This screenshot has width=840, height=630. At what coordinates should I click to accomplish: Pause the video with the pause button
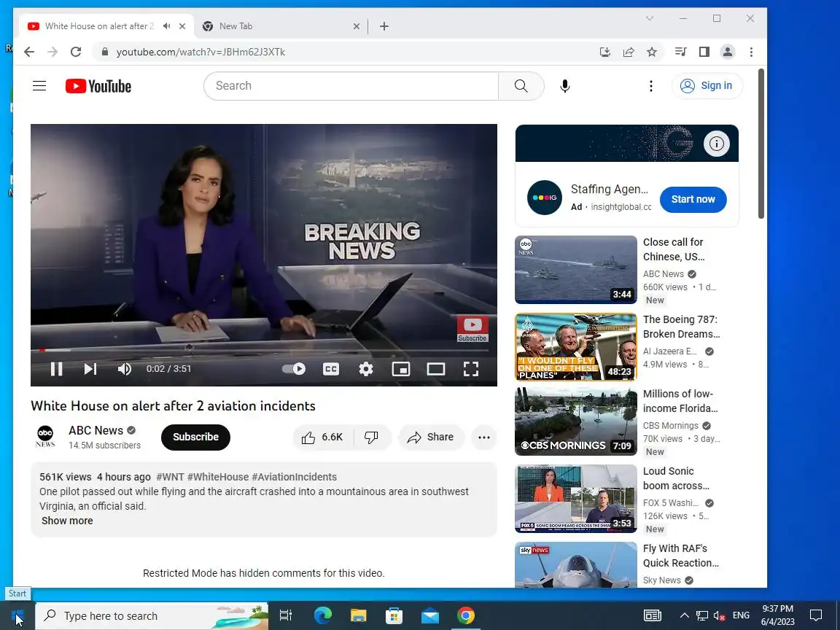click(x=56, y=368)
